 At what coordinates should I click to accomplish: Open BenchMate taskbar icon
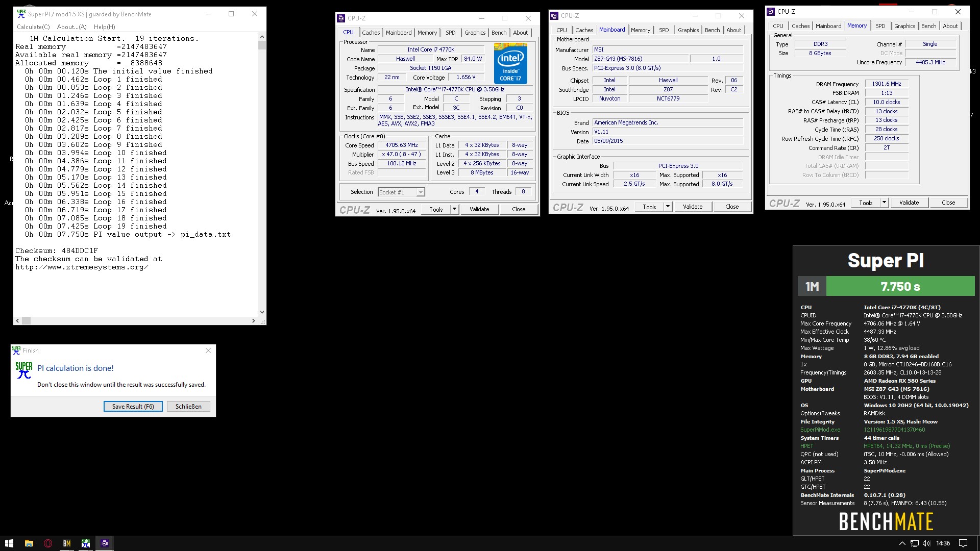coord(67,543)
